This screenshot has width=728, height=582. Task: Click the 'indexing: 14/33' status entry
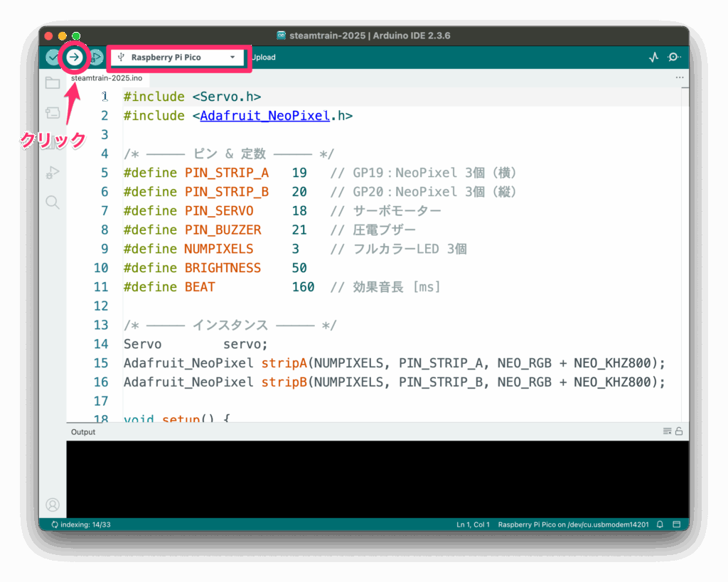[x=81, y=524]
